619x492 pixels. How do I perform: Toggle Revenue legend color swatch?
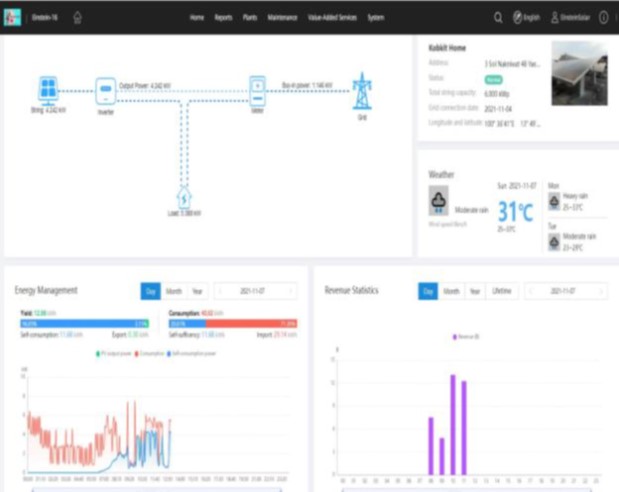pyautogui.click(x=455, y=337)
